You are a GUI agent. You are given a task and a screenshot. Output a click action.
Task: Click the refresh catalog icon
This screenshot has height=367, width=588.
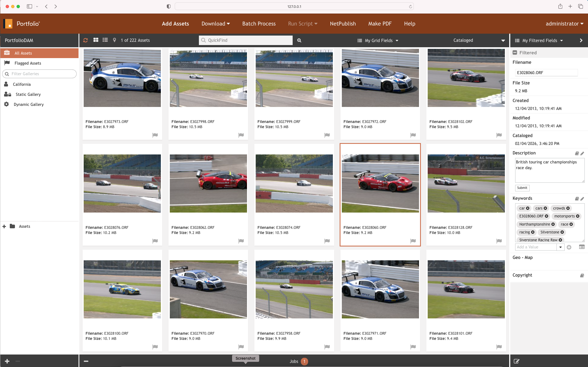pyautogui.click(x=85, y=40)
